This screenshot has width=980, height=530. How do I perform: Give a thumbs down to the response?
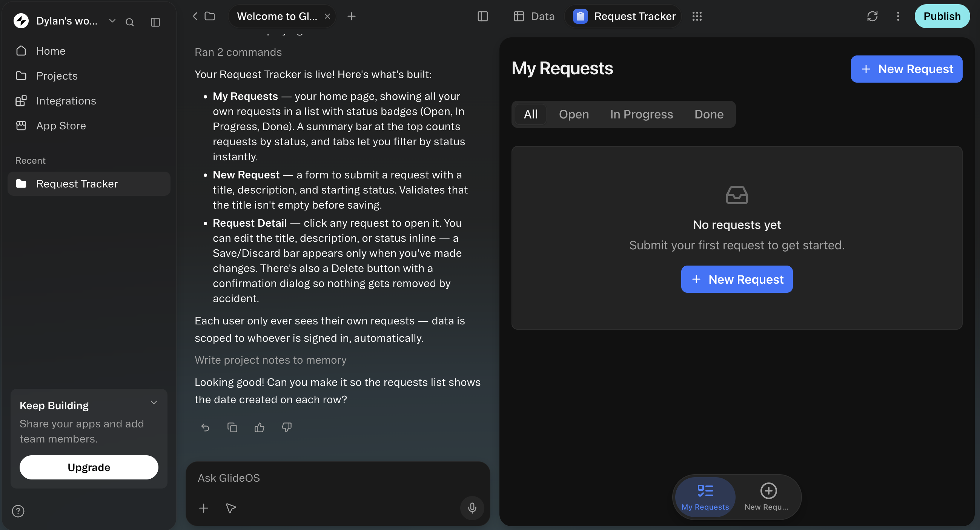(286, 427)
